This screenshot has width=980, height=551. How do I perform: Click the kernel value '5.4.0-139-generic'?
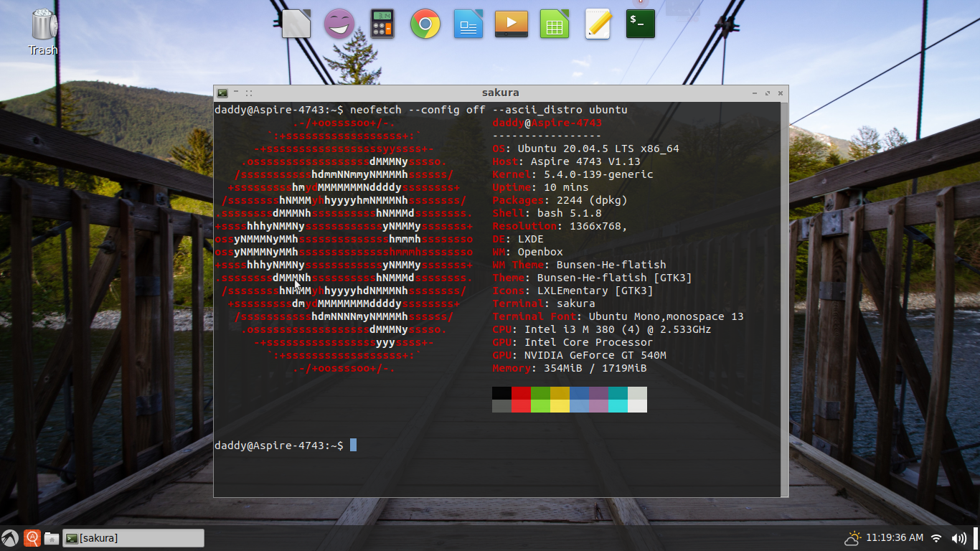598,174
